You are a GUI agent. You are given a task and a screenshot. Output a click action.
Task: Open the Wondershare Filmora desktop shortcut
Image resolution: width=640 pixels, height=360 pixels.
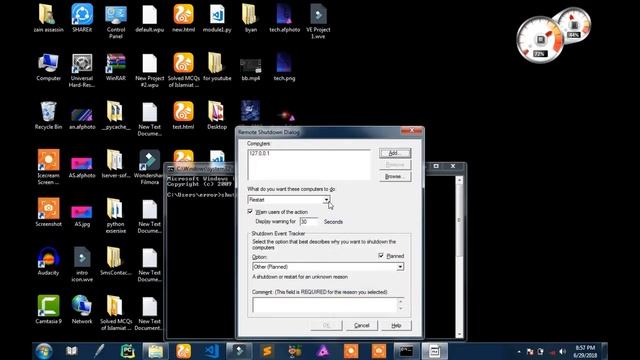[149, 167]
